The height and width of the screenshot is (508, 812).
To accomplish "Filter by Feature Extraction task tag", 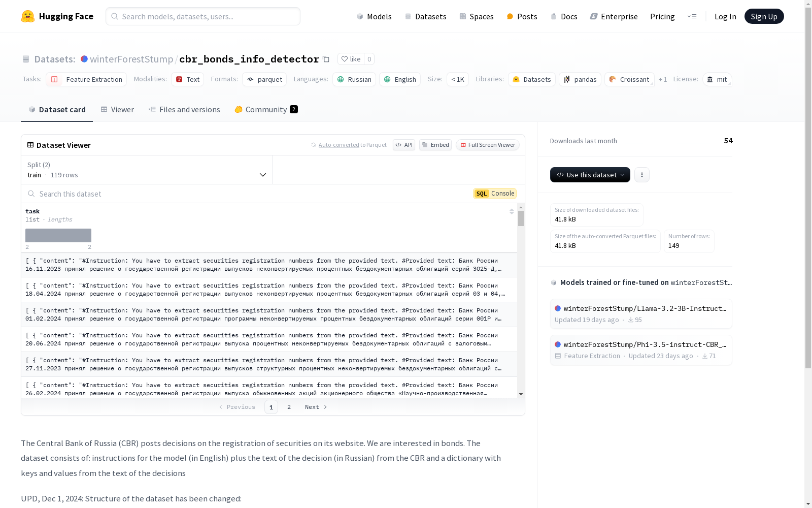I will click(86, 79).
